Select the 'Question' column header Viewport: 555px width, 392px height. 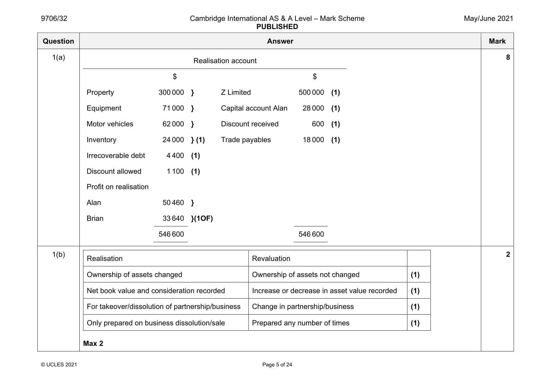59,41
